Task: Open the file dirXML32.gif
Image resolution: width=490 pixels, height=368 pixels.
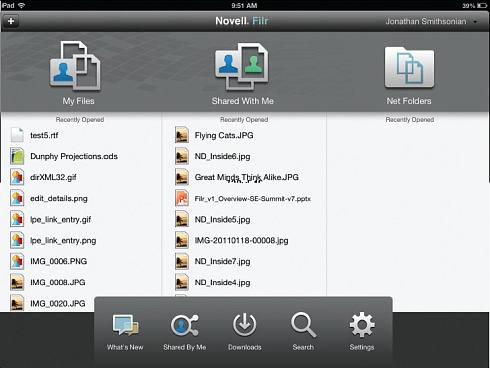Action: click(x=53, y=177)
